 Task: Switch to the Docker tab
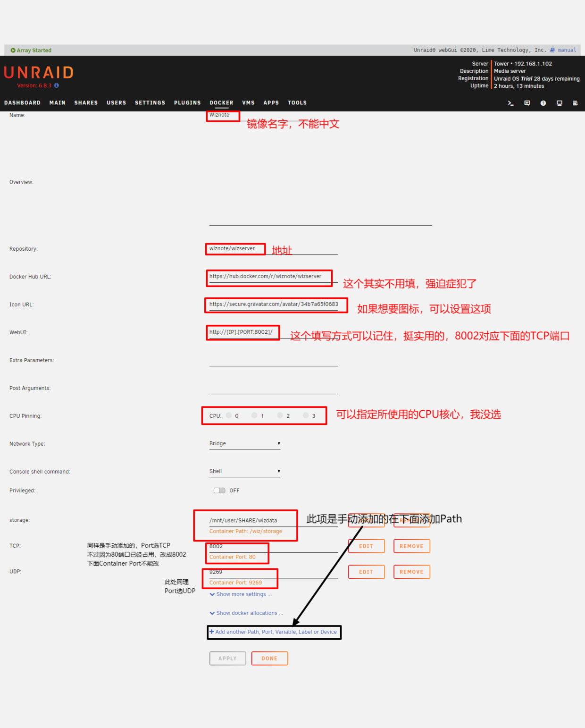221,103
